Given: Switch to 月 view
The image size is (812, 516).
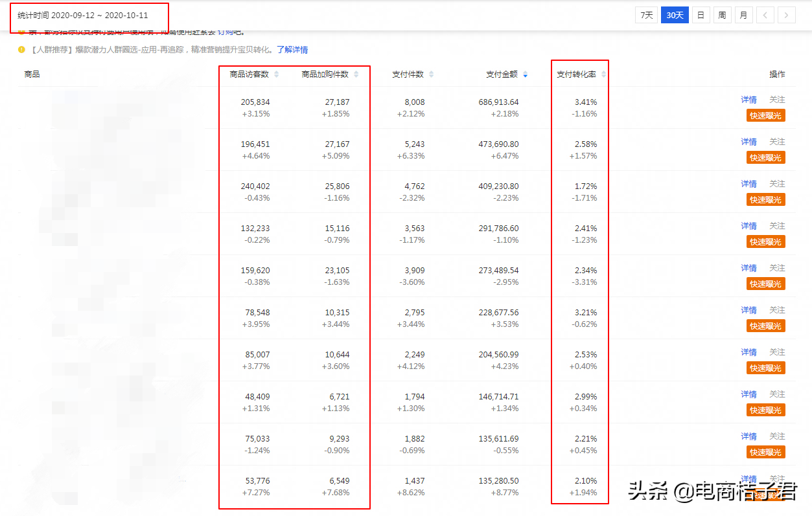Looking at the screenshot, I should pos(743,15).
